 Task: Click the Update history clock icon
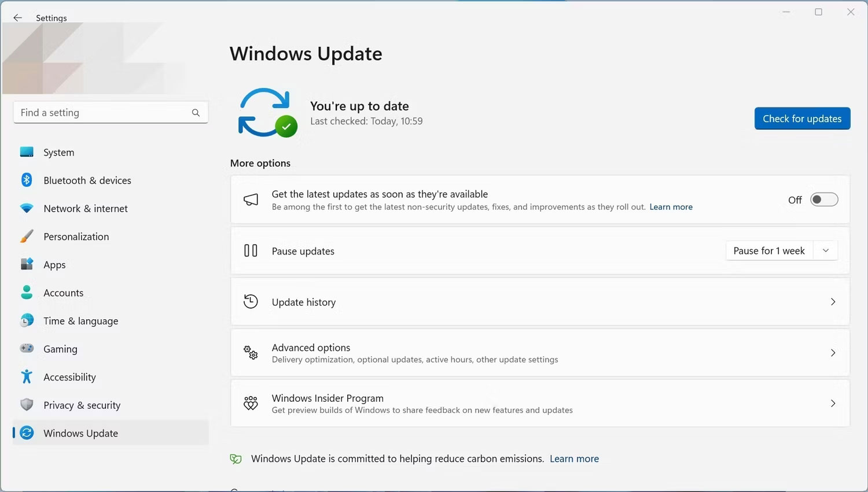[x=251, y=302]
